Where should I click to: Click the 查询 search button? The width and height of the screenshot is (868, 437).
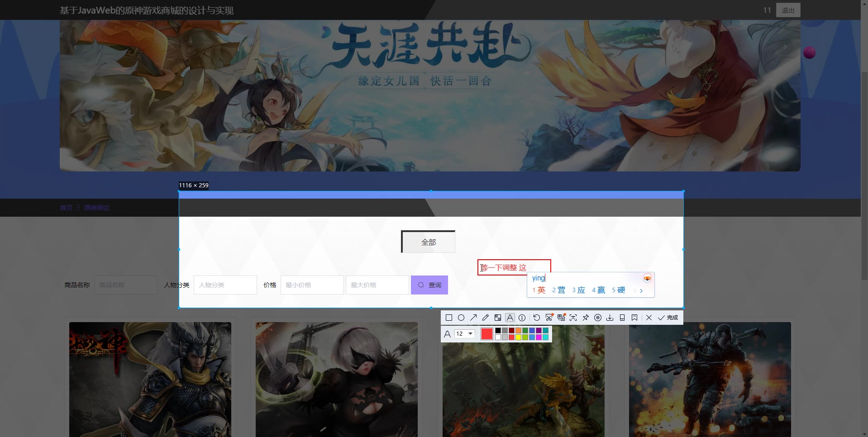[x=429, y=285]
